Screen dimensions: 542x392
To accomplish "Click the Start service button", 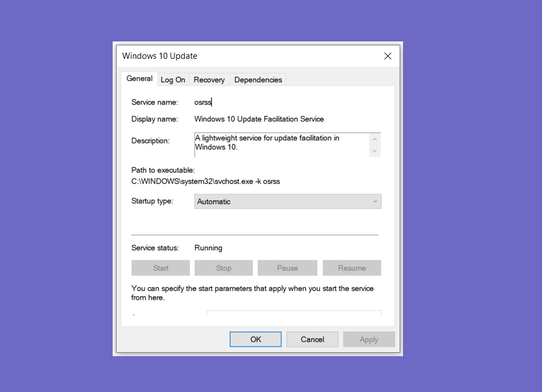I will pos(161,268).
